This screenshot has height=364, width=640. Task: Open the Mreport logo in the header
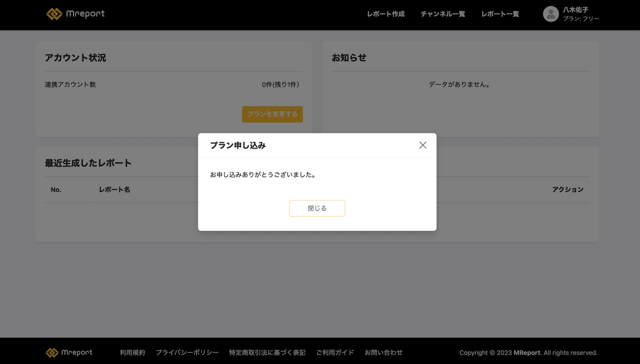click(x=75, y=14)
